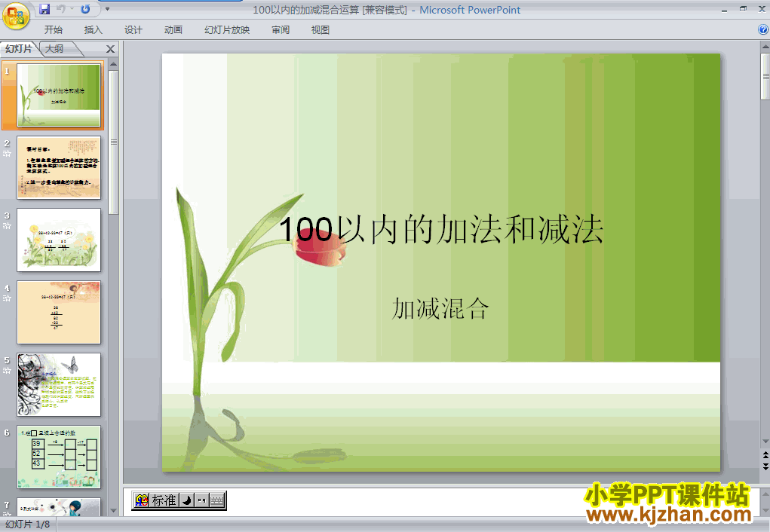Select the 幻灯片 pane tab
Screen dimensions: 770x532
[x=19, y=48]
